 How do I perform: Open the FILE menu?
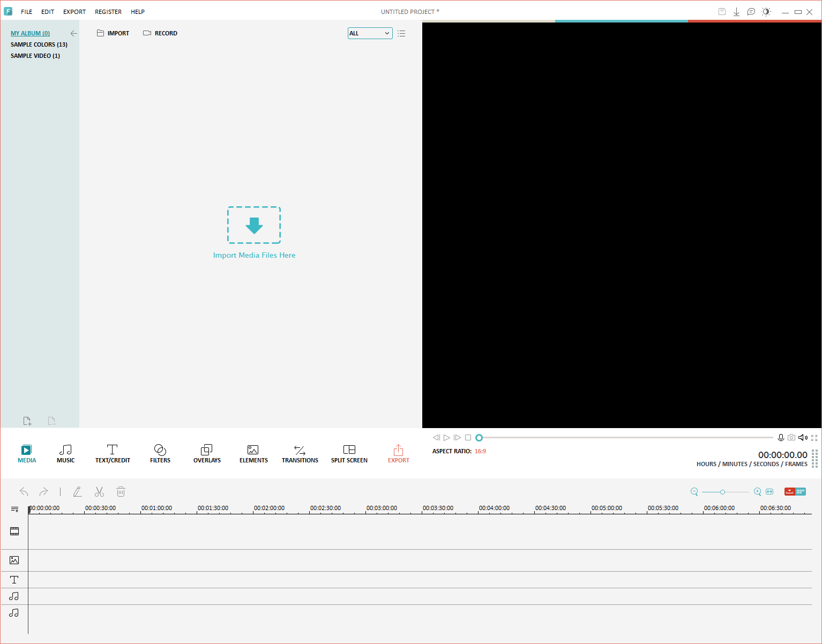pos(27,12)
